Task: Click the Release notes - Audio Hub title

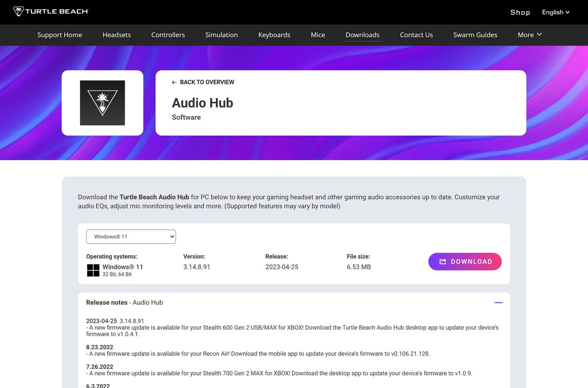Action: [124, 302]
